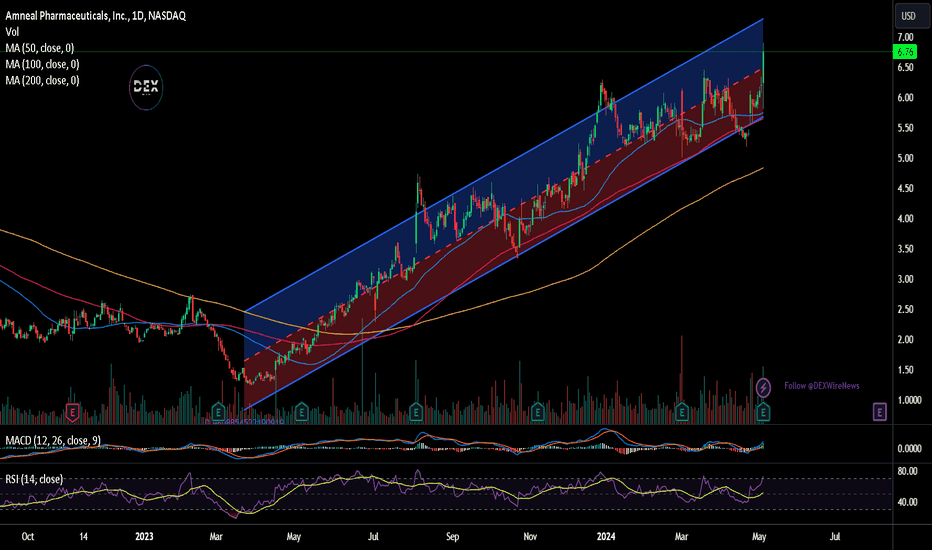The width and height of the screenshot is (932, 550).
Task: Open the earnings marker near March 2024
Action: 682,411
